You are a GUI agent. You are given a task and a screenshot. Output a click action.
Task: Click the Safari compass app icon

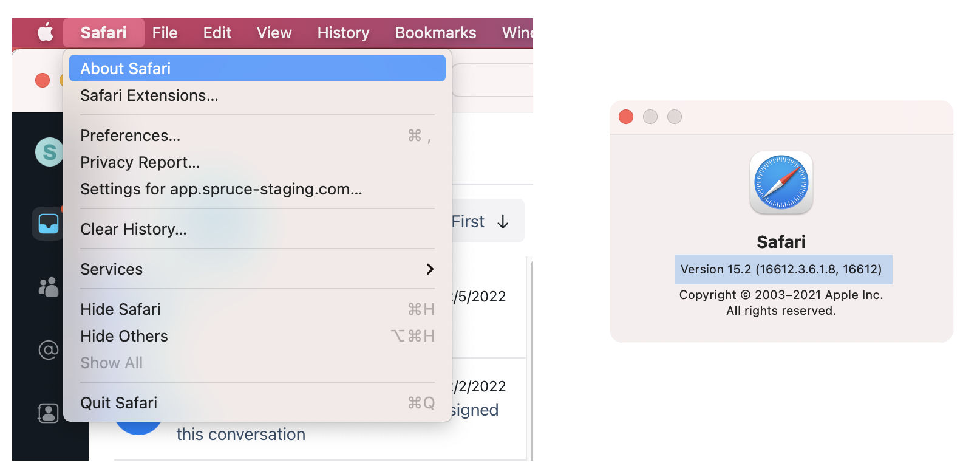tap(781, 183)
